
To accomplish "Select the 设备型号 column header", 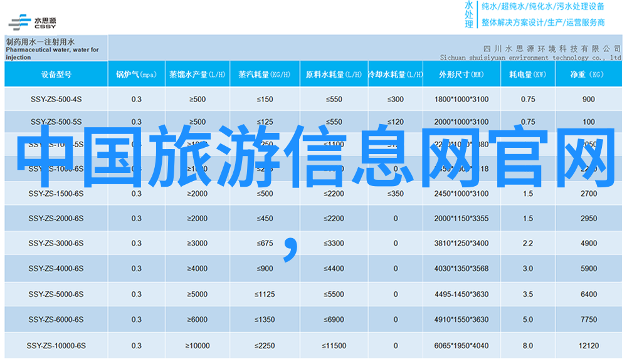I will pyautogui.click(x=56, y=74).
